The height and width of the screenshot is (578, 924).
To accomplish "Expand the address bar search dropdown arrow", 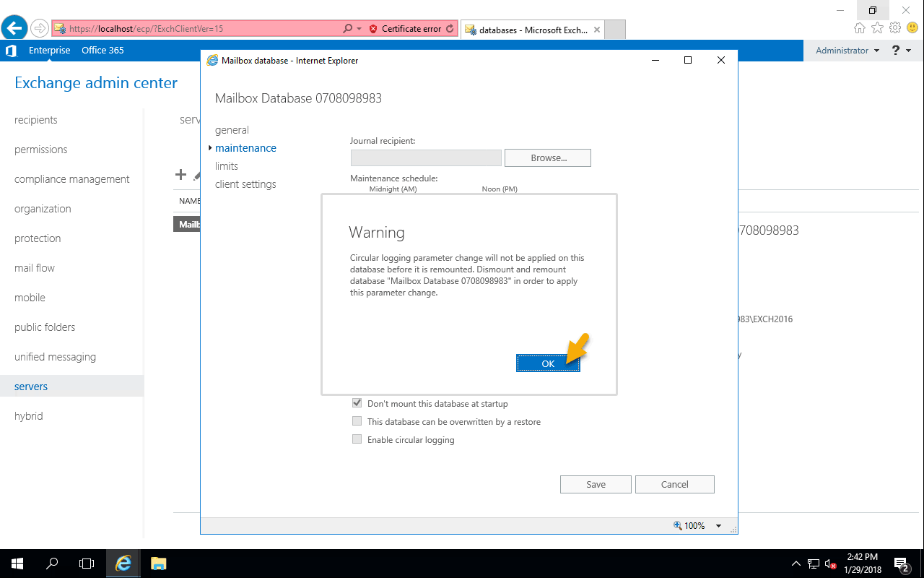I will (359, 29).
